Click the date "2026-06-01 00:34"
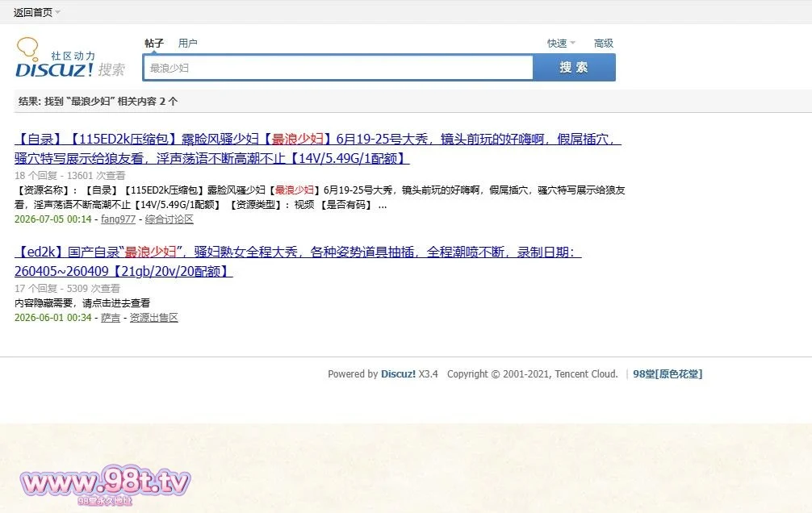This screenshot has width=812, height=513. click(52, 317)
